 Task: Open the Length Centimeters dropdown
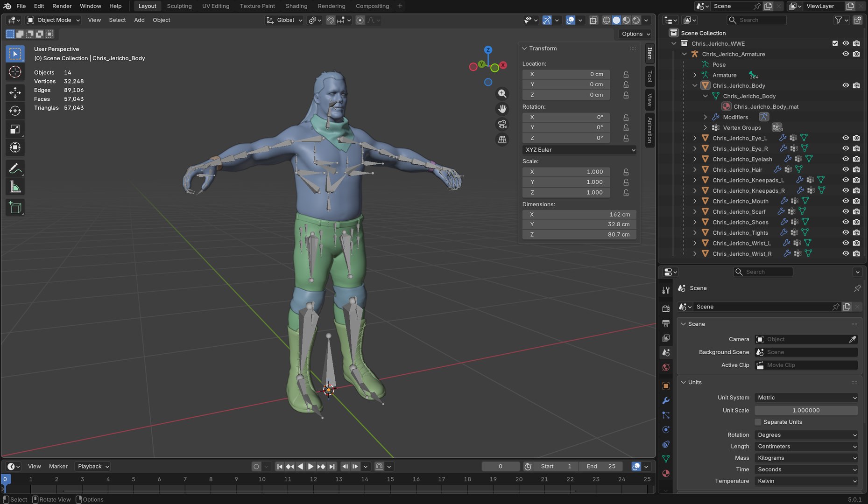806,447
